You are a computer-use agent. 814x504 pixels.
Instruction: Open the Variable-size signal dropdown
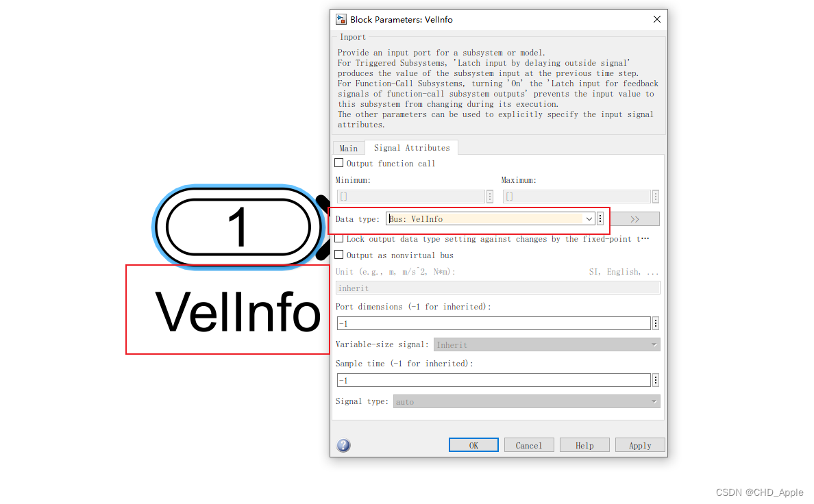[547, 344]
